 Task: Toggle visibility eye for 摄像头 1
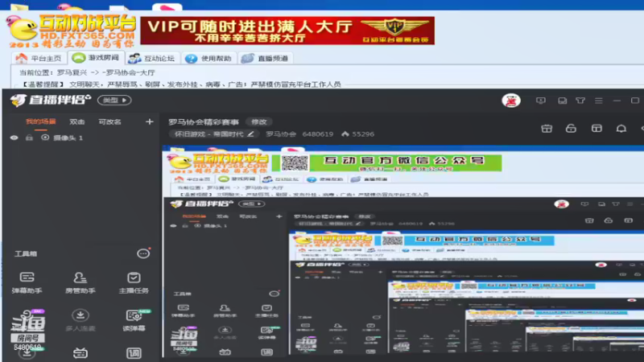[14, 138]
